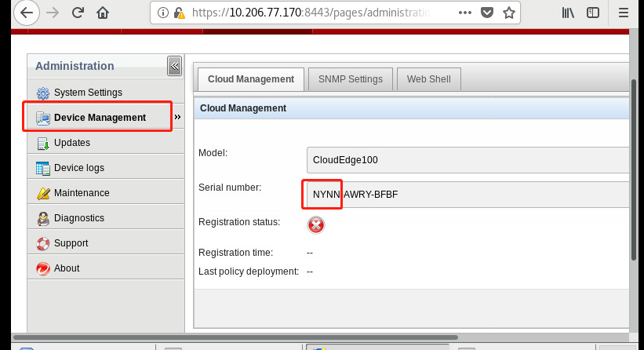
Task: Open the About page
Action: point(106,268)
